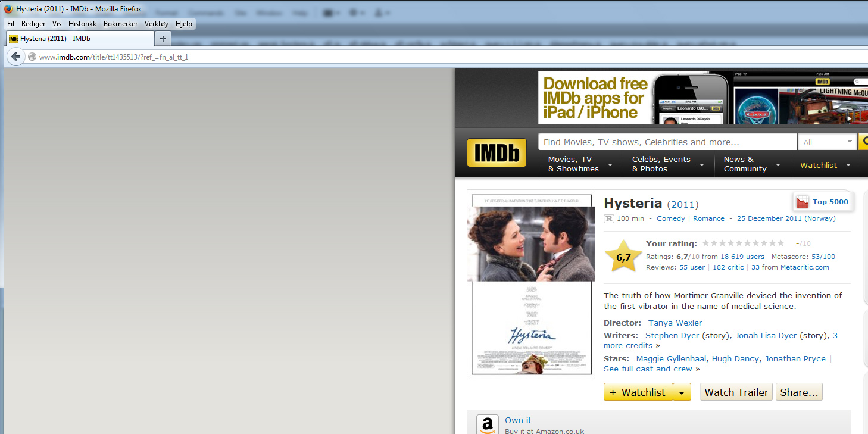Select the Hysteria (2011) - IMDb tab
The image size is (868, 434).
point(80,39)
